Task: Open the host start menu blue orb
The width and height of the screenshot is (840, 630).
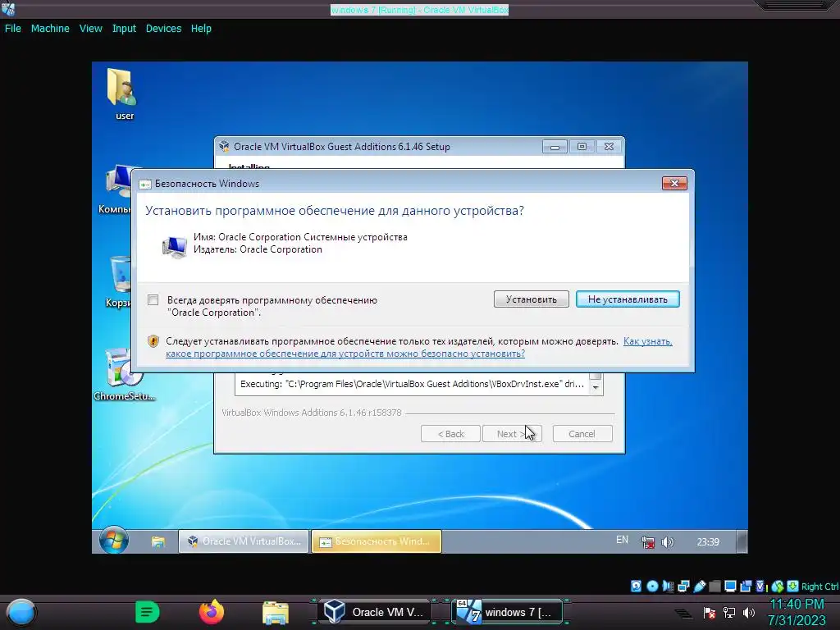Action: coord(21,612)
